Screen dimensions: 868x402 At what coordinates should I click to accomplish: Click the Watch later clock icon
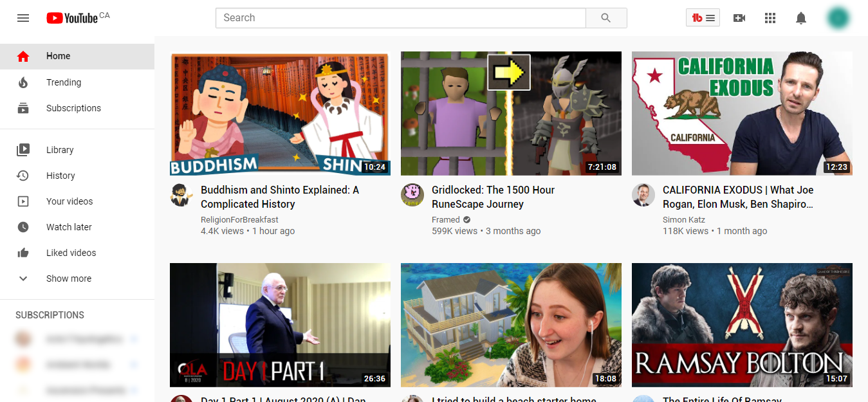coord(23,227)
